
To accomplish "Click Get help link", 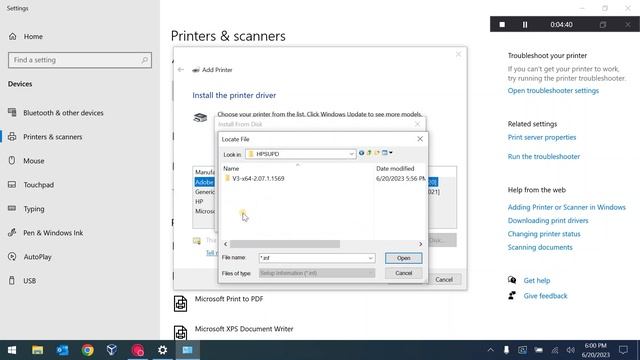I will (537, 280).
